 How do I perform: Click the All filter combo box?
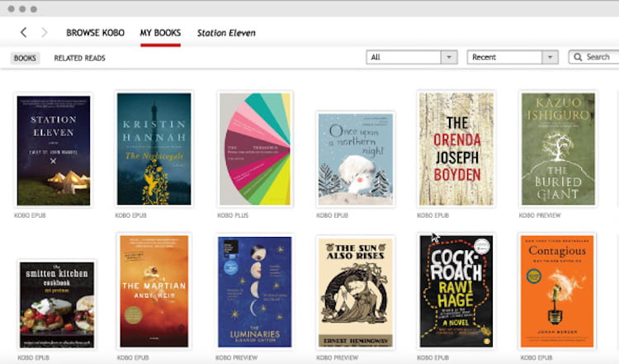pyautogui.click(x=412, y=57)
